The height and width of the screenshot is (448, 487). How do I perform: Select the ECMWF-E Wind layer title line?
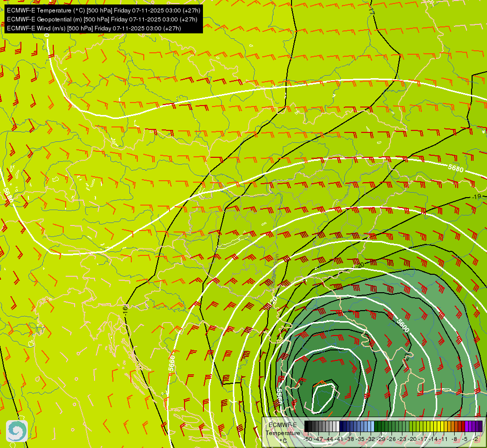[94, 28]
